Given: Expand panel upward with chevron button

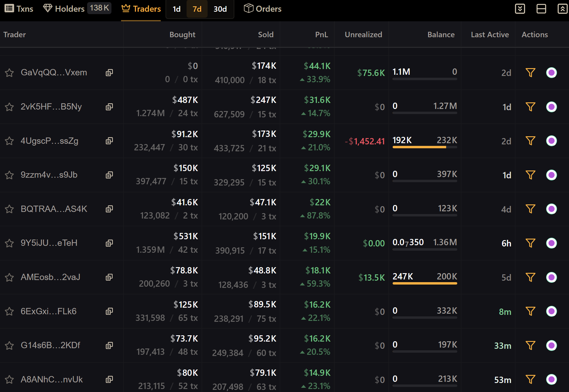Looking at the screenshot, I should 562,9.
